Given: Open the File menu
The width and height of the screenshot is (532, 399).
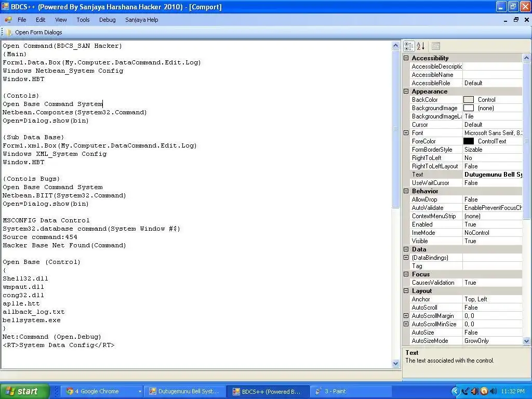Looking at the screenshot, I should coord(22,20).
